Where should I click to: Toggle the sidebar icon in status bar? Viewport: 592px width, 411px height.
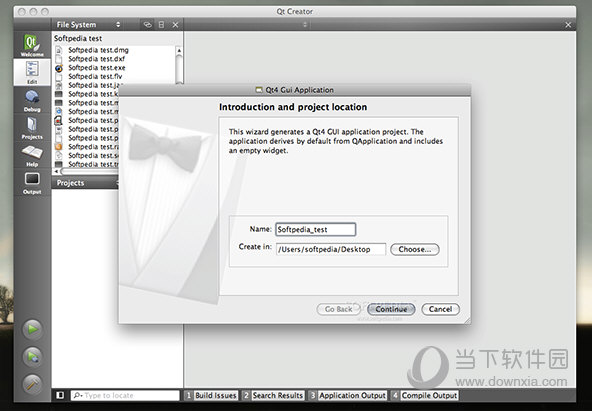point(60,395)
